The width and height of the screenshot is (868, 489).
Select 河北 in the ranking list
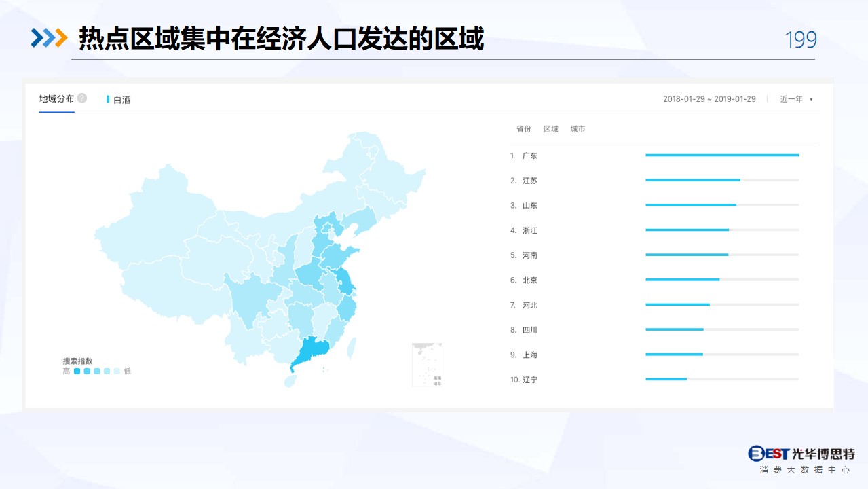530,305
